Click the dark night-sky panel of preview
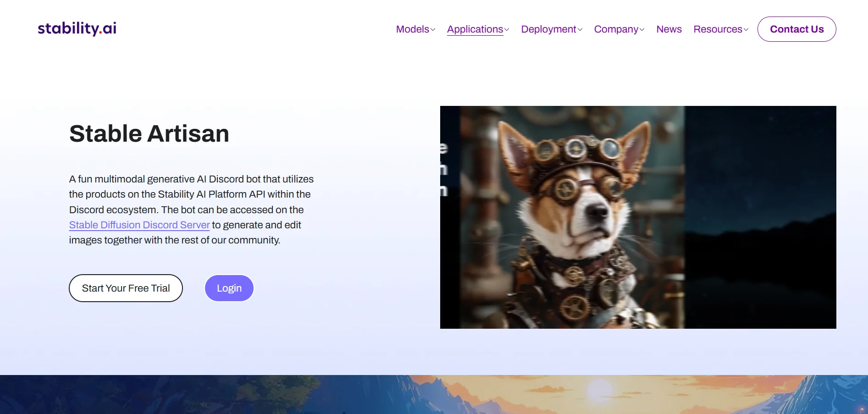 point(760,217)
